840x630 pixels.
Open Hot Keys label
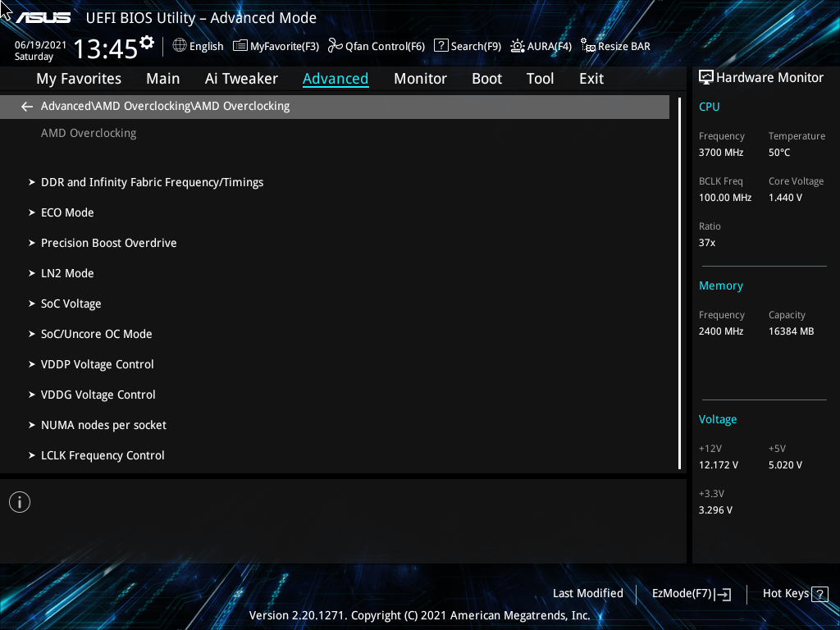tap(785, 594)
